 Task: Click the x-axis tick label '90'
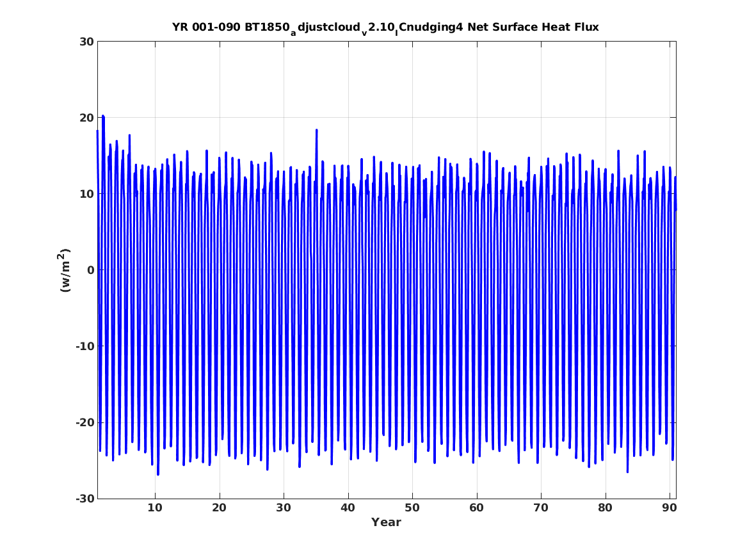coord(670,508)
